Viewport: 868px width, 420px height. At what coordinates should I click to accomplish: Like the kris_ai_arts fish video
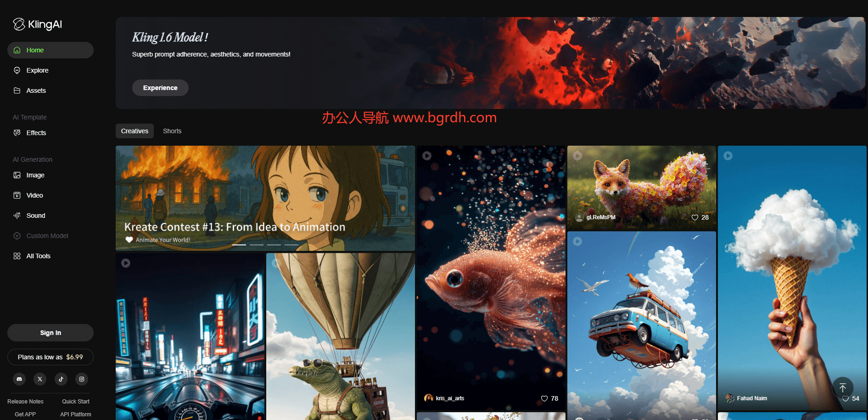544,398
